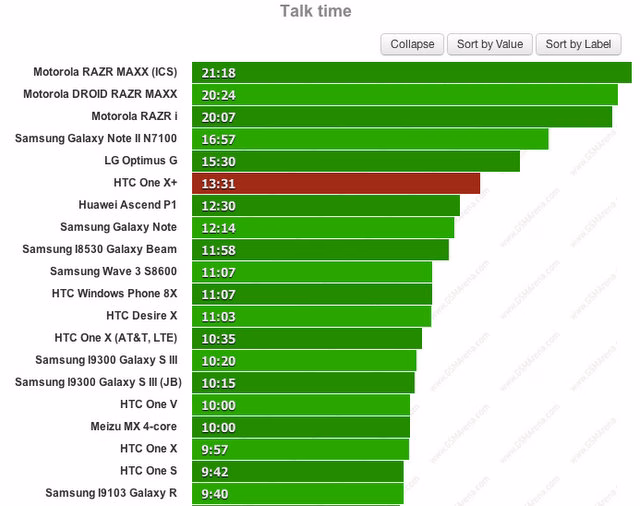Click the 10:20 value on bar
640x506 pixels.
point(218,361)
